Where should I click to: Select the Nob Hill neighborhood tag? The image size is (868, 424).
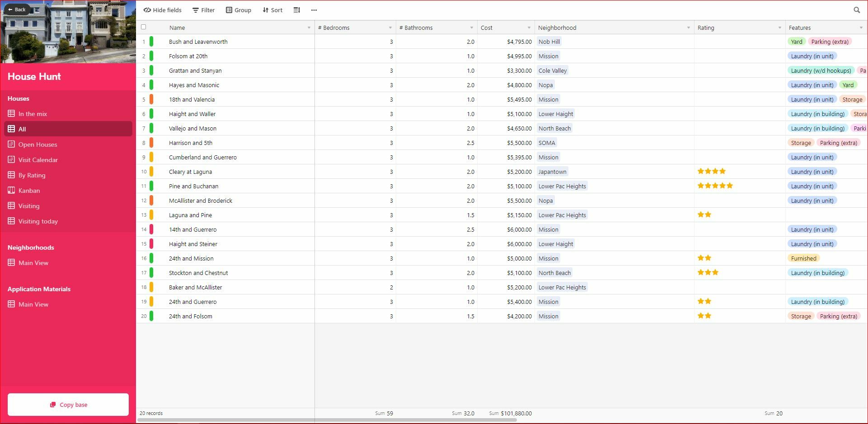point(549,42)
